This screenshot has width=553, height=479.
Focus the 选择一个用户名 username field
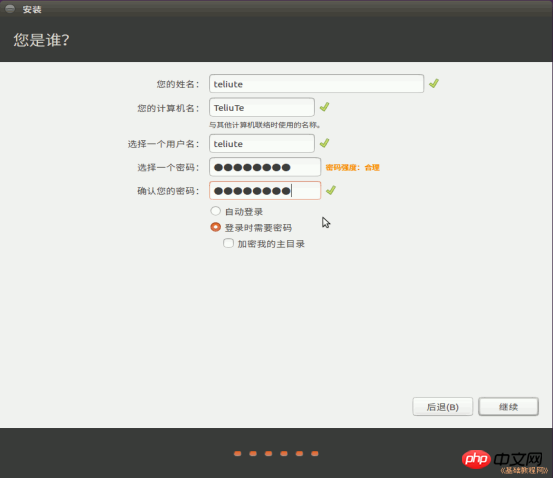coord(262,143)
